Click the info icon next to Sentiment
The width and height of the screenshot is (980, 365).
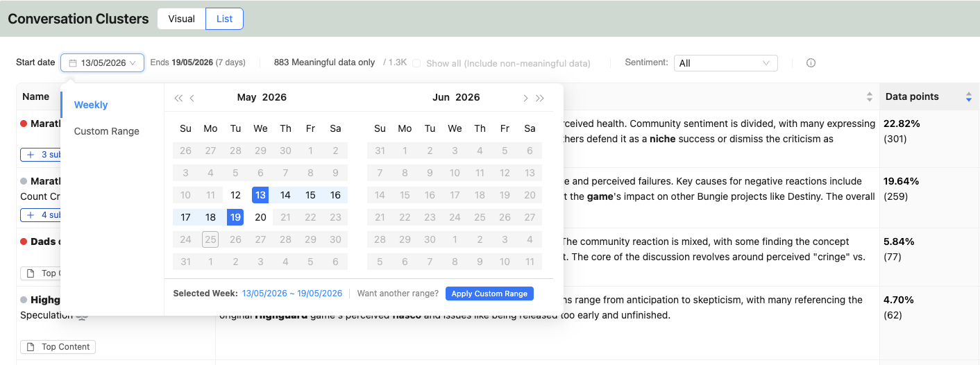point(811,63)
